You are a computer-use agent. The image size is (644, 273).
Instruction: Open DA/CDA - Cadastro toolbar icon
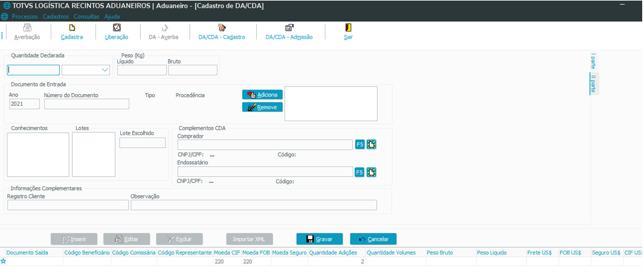click(x=222, y=28)
